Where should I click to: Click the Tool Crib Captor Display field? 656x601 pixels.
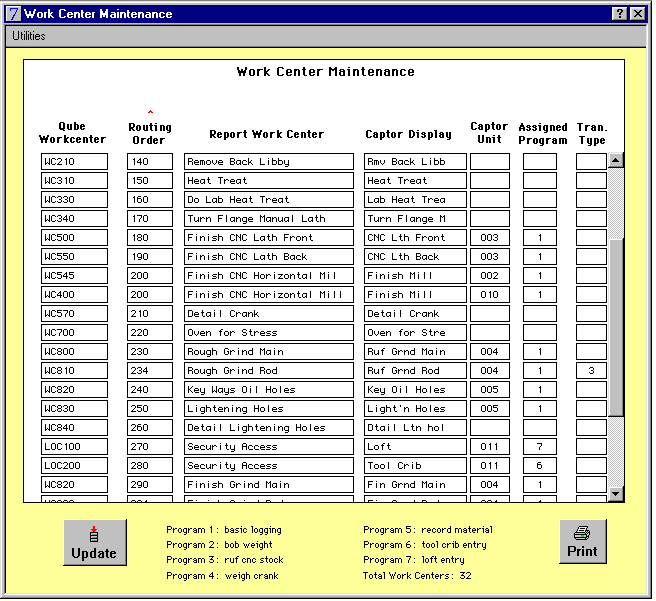click(x=413, y=466)
